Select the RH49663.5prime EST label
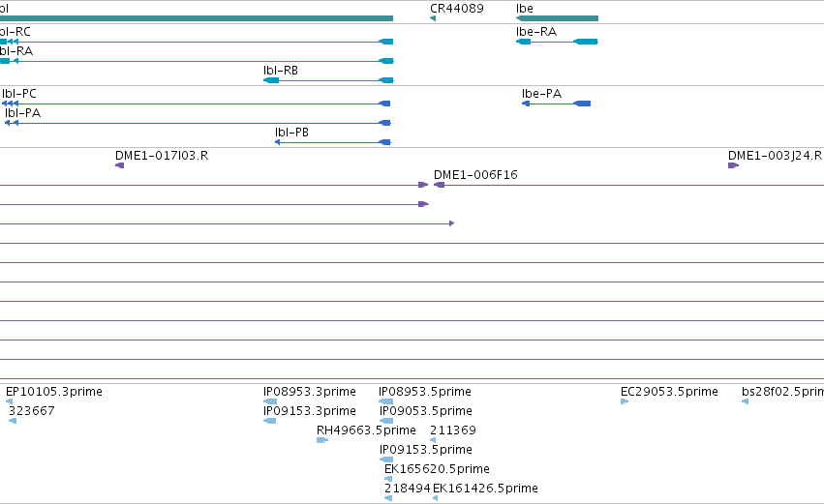 coord(366,430)
